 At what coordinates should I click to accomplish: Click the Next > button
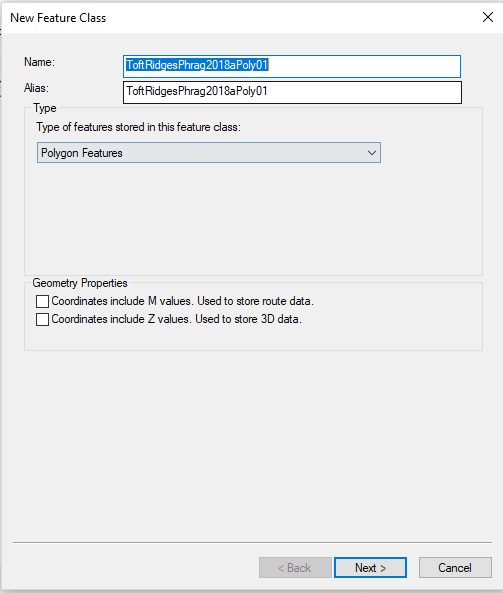click(x=370, y=567)
